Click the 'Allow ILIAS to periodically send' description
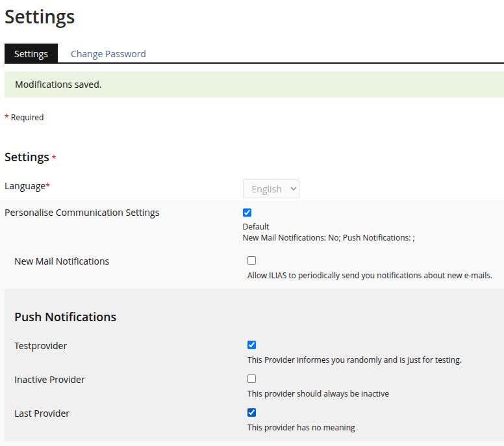Screen dimensions: 504x446 click(369, 276)
